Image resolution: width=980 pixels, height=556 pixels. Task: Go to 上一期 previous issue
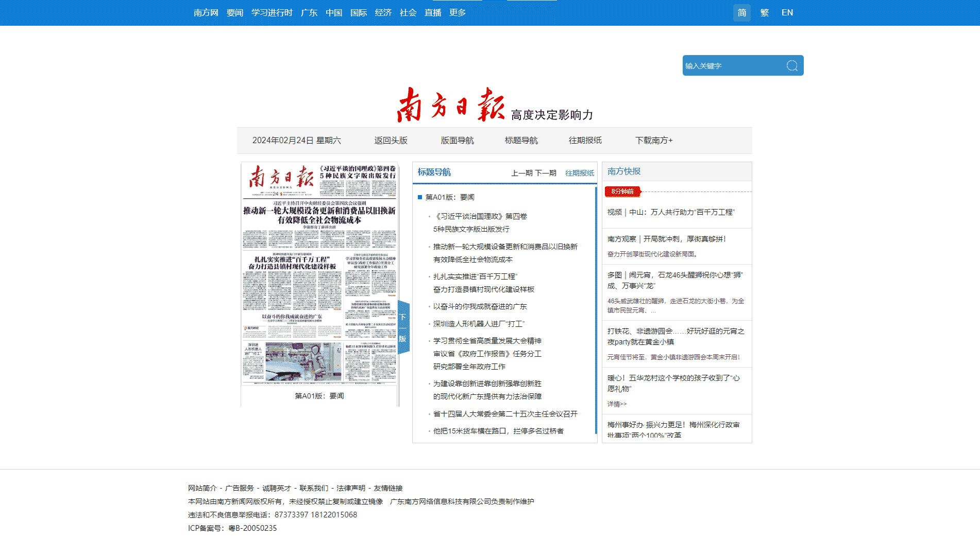point(522,173)
